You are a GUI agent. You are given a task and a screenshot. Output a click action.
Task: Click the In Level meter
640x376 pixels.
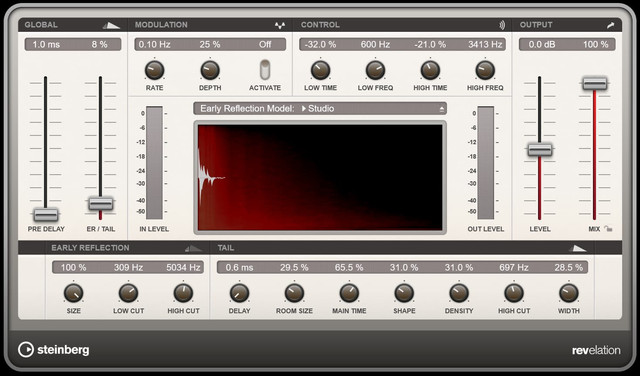coord(154,163)
